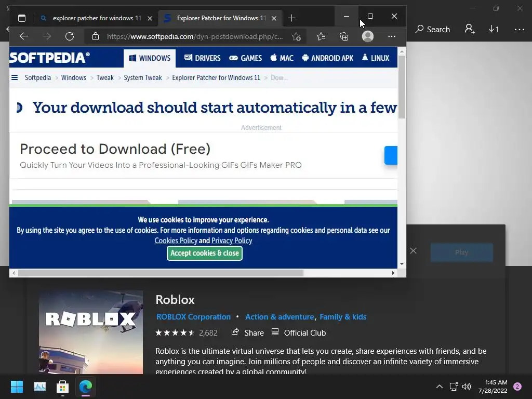
Task: Open the ANDROID APK section
Action: (x=327, y=58)
